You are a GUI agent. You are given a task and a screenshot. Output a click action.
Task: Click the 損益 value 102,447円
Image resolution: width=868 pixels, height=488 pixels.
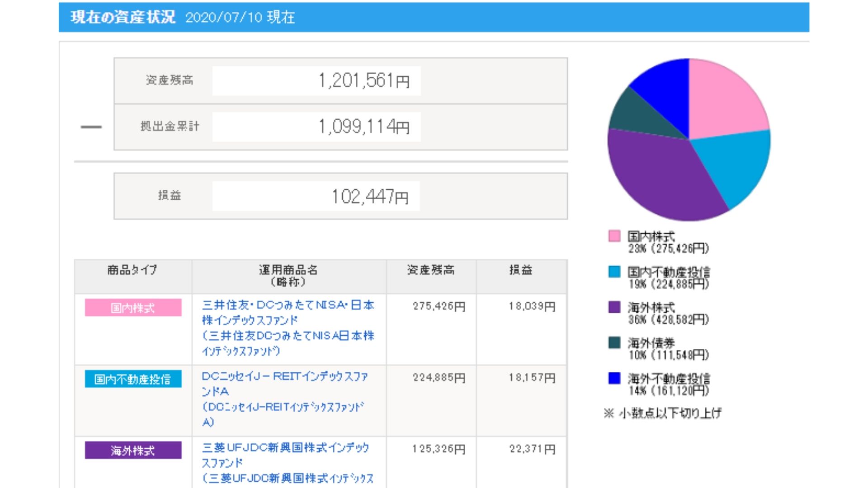(x=370, y=197)
